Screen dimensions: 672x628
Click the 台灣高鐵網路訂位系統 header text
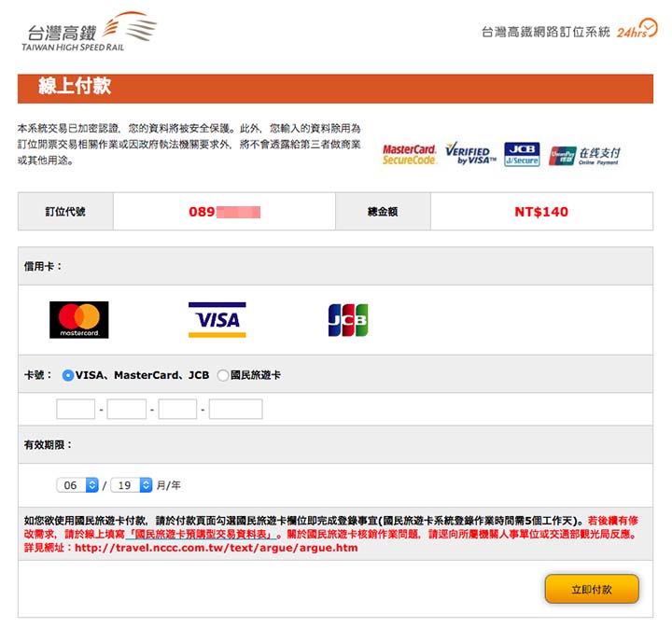(x=546, y=32)
